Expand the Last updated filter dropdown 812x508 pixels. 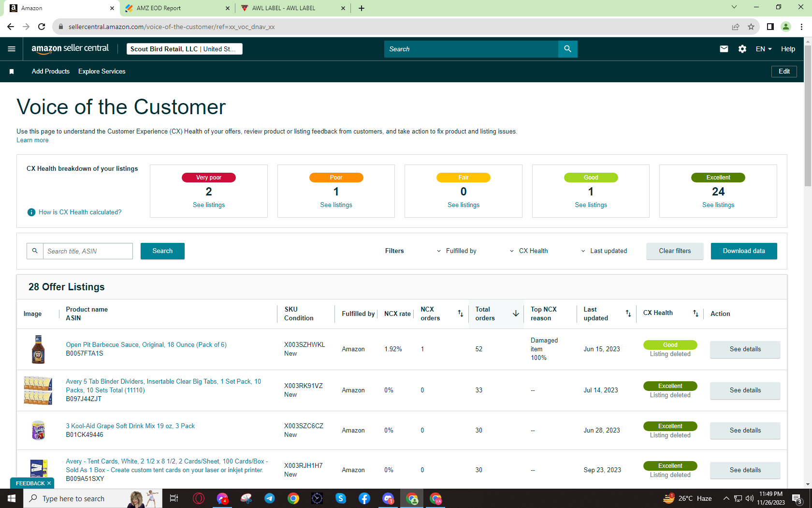604,251
